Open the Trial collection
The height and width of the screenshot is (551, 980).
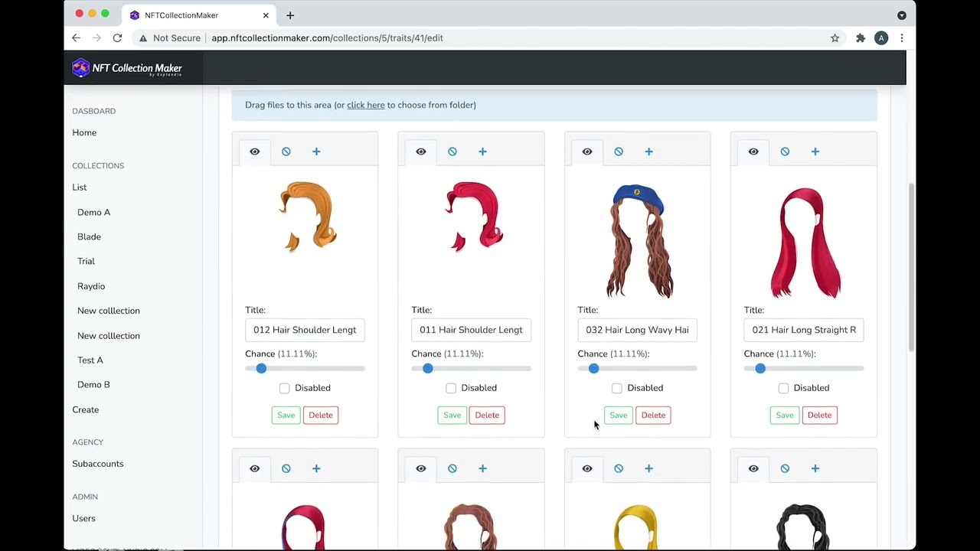(86, 261)
